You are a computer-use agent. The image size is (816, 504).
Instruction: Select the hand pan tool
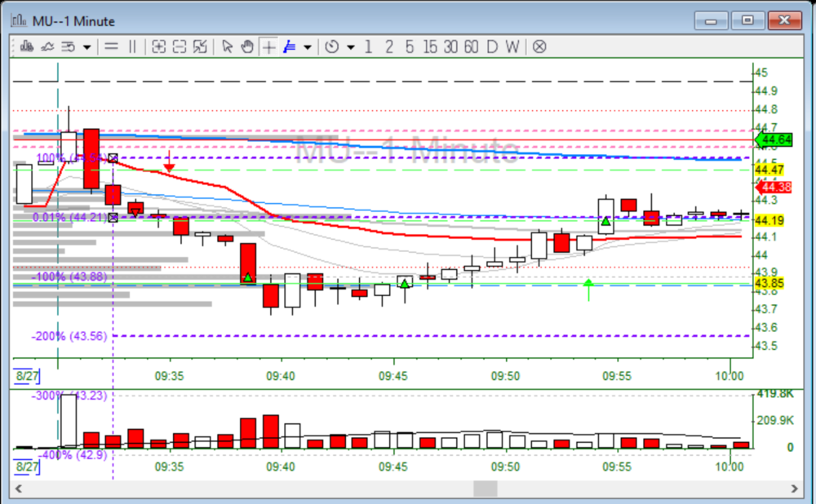[248, 46]
